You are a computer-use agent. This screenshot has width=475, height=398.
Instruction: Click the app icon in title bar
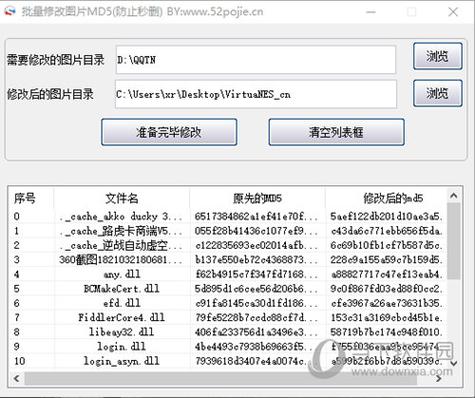(9, 12)
